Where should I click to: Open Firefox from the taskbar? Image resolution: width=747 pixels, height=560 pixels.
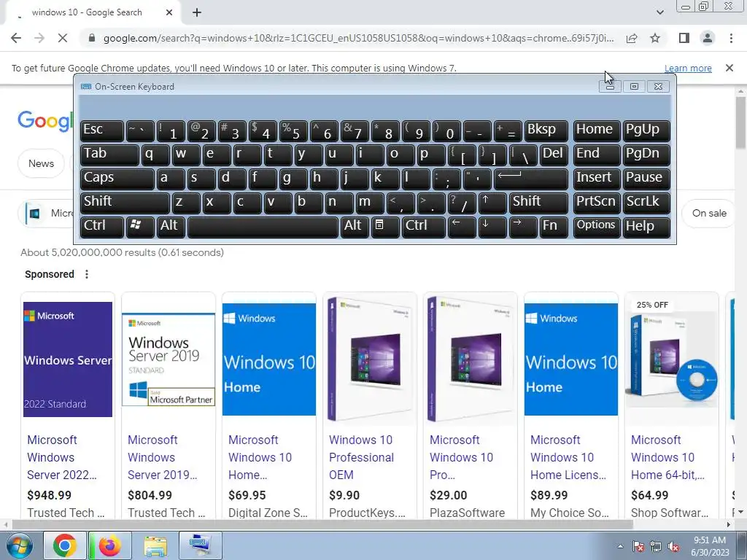pyautogui.click(x=110, y=545)
